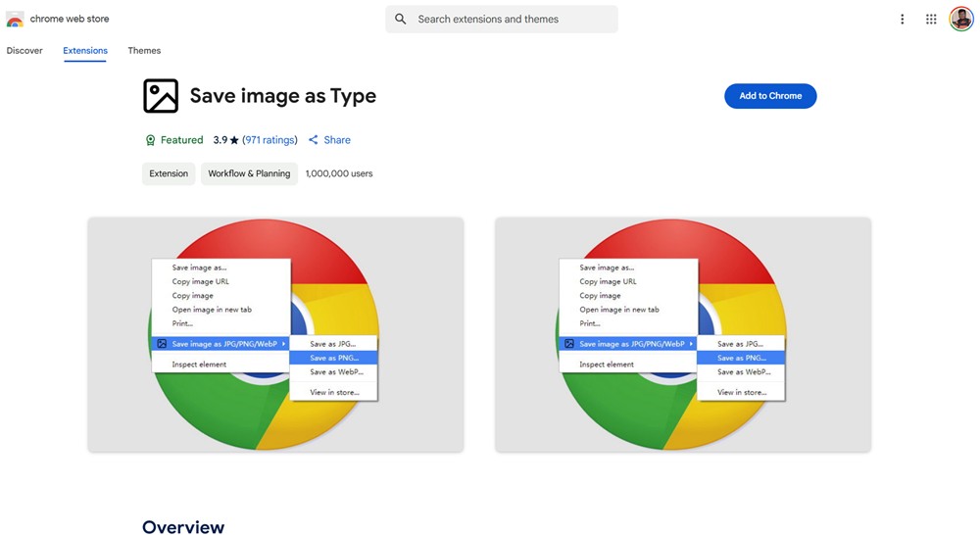The width and height of the screenshot is (980, 535).
Task: Click the Overview heading
Action: tap(183, 527)
